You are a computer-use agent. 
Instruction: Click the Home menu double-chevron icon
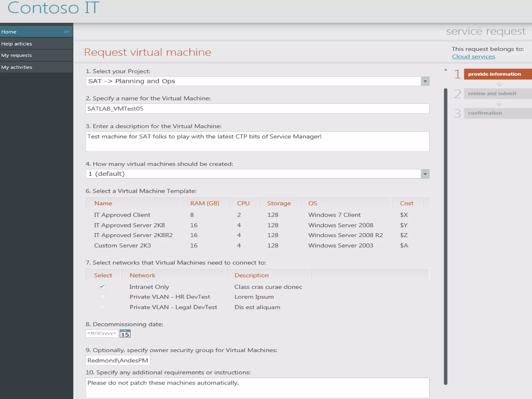pos(66,32)
